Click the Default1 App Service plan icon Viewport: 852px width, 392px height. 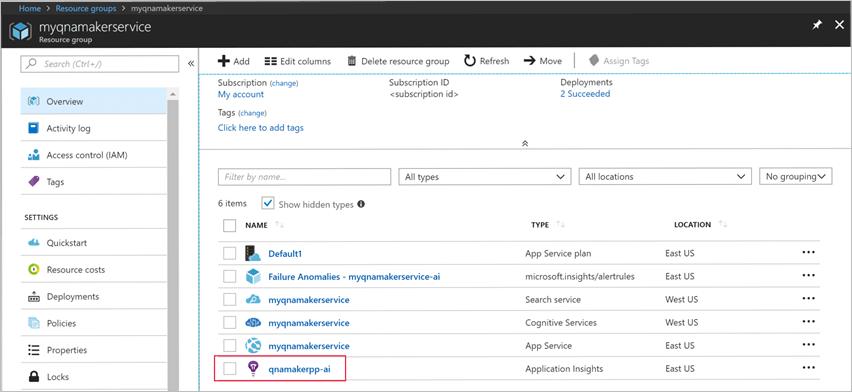(x=253, y=253)
